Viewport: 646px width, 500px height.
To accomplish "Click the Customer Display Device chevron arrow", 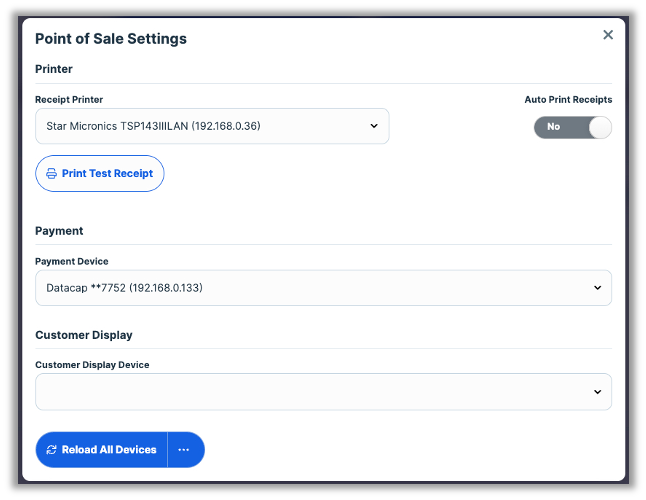I will point(597,392).
